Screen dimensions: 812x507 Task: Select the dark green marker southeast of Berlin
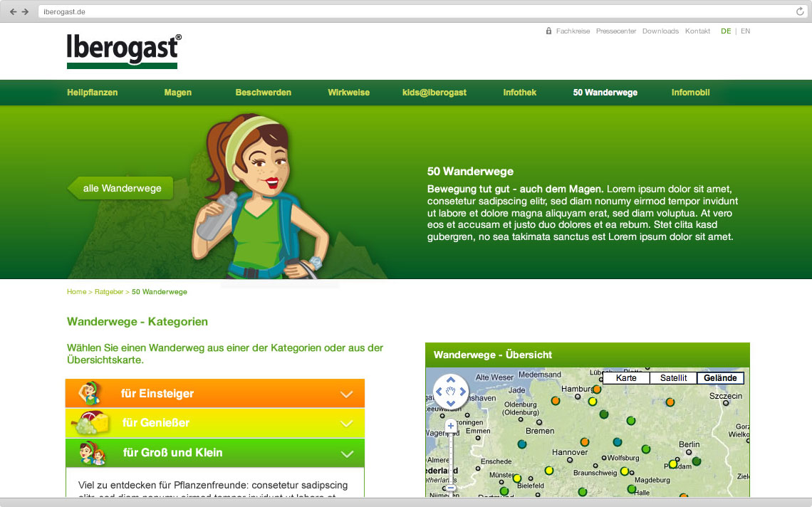pyautogui.click(x=697, y=461)
